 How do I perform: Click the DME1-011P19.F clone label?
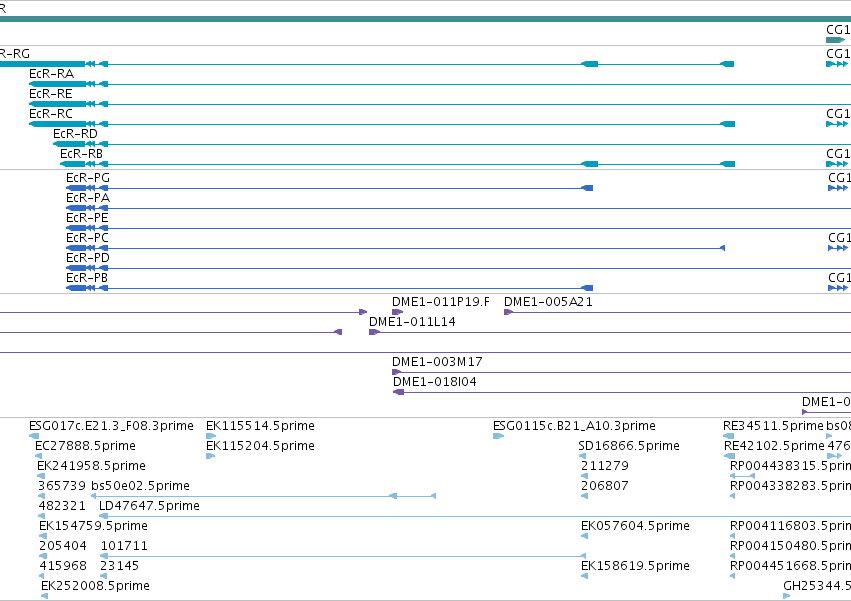point(441,302)
